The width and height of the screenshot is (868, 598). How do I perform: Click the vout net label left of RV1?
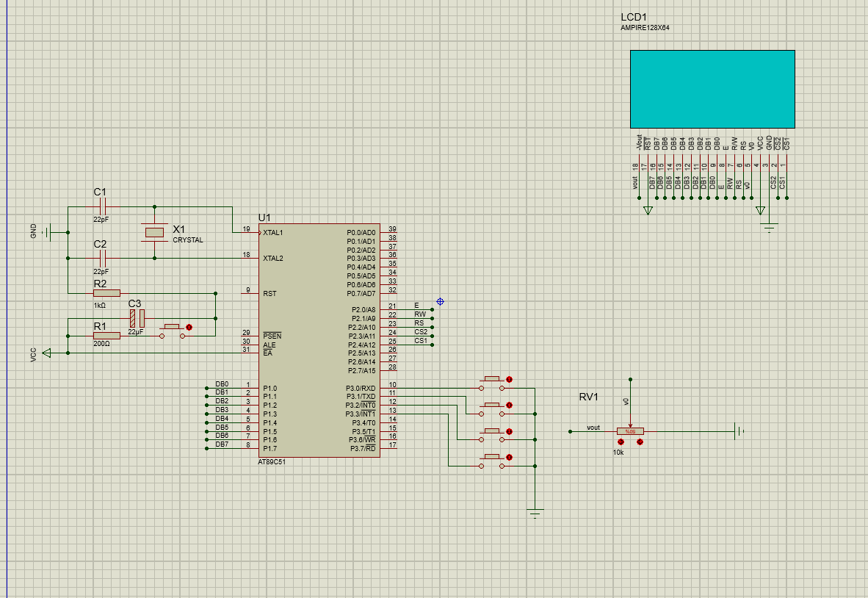click(593, 428)
